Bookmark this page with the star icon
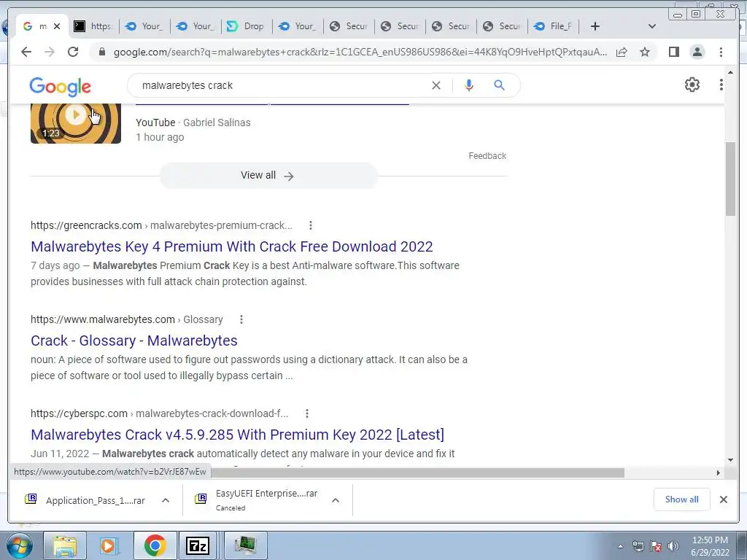This screenshot has height=560, width=747. pyautogui.click(x=645, y=52)
